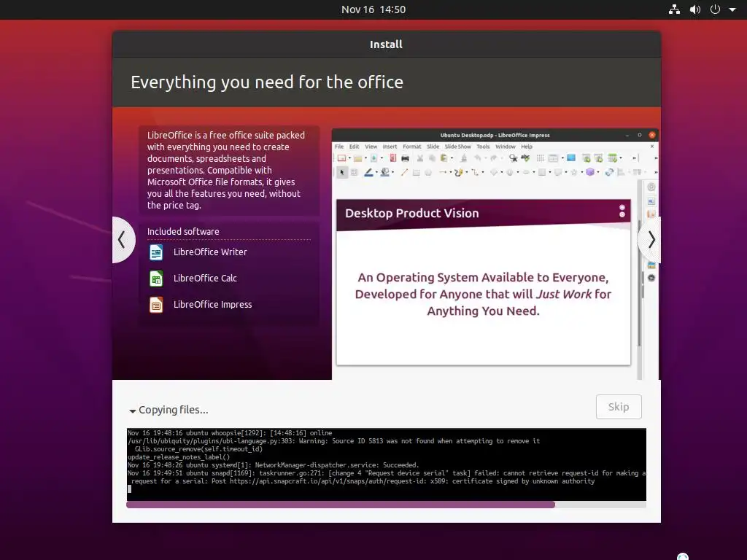Image resolution: width=747 pixels, height=560 pixels.
Task: Show the previous installer slide
Action: pos(122,239)
